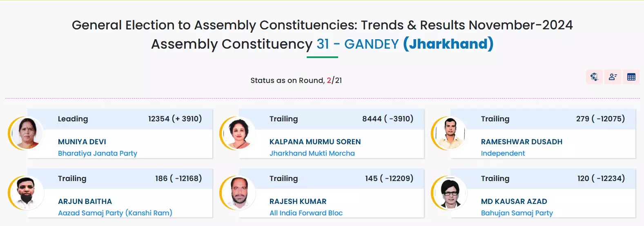Screen dimensions: 644x226
Task: Click Muniya Devi's candidate photo
Action: pyautogui.click(x=27, y=133)
